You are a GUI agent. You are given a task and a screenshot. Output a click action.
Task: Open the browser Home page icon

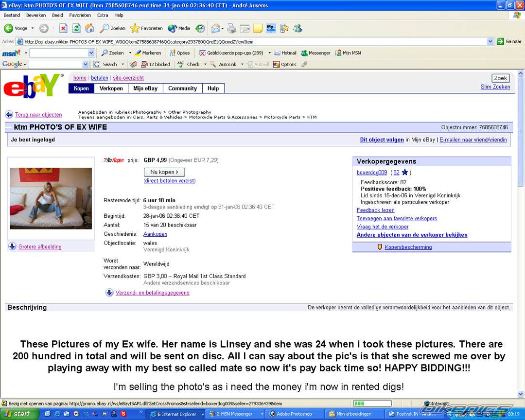(89, 29)
